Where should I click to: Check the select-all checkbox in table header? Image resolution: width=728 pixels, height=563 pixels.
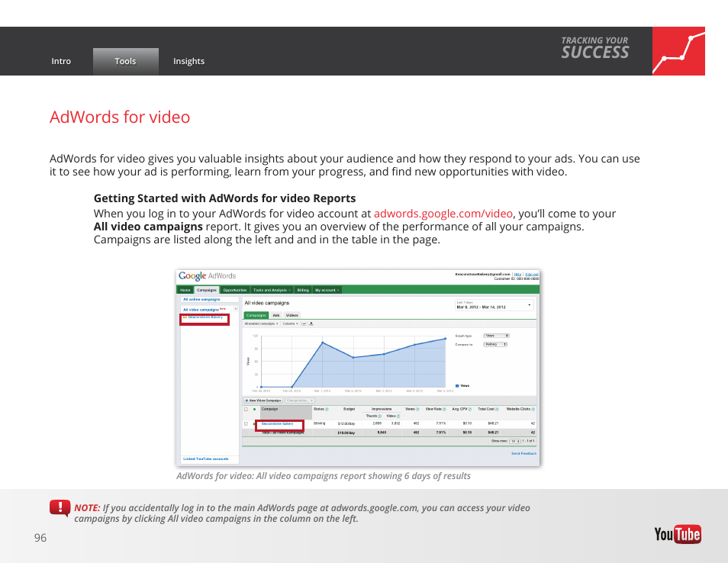246,410
